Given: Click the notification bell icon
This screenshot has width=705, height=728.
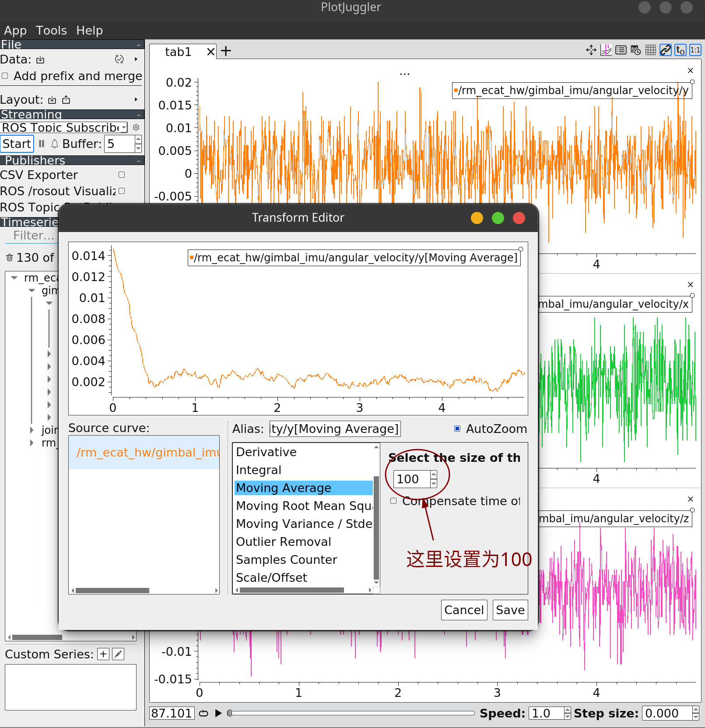Looking at the screenshot, I should 55,144.
